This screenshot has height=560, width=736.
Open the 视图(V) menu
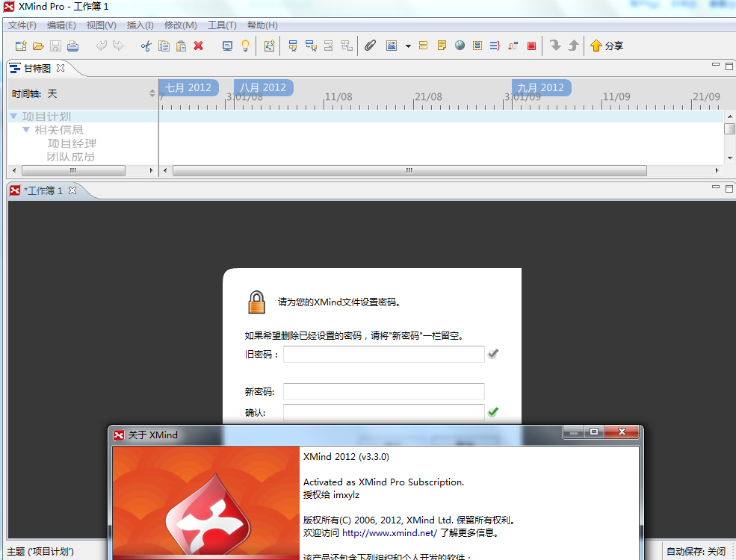(x=101, y=25)
